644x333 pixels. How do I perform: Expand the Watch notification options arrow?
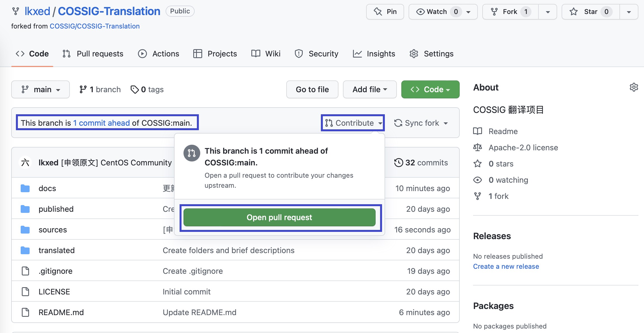(469, 12)
